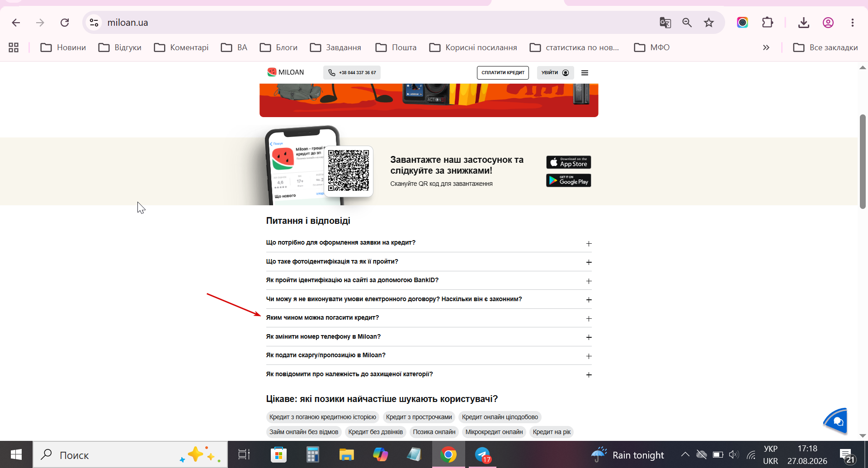Open the apps grid icon in bookmarks bar
Viewport: 868px width, 468px height.
(14, 47)
